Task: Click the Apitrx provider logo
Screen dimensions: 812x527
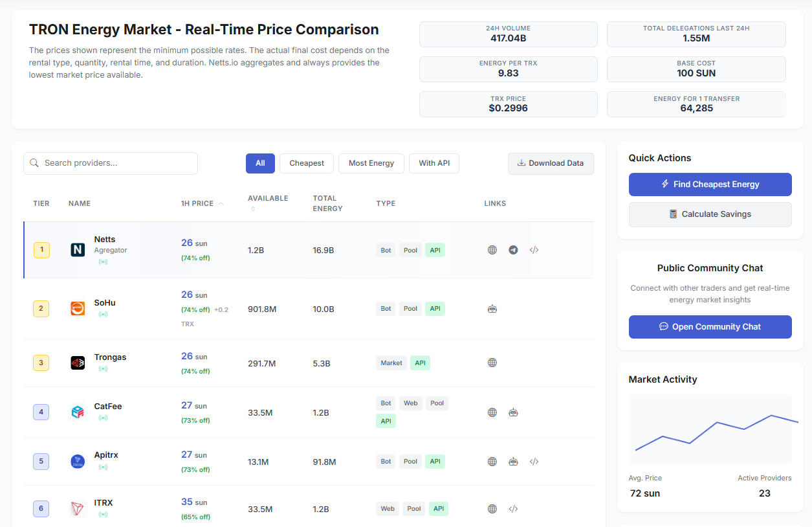Action: pyautogui.click(x=78, y=462)
